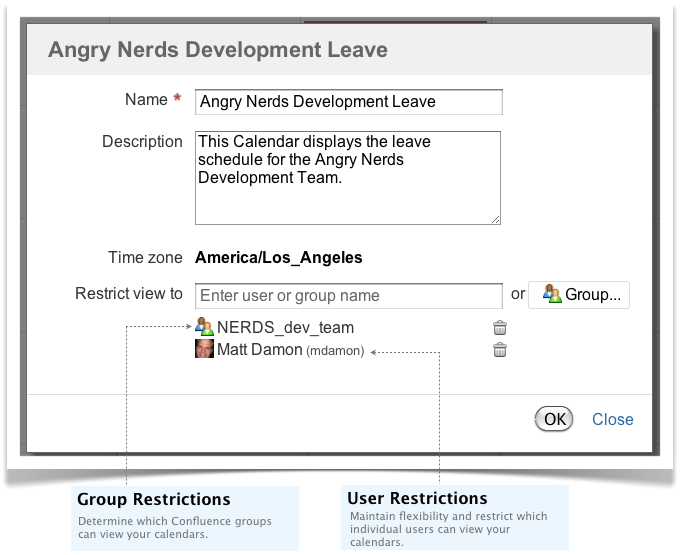The width and height of the screenshot is (680, 555).
Task: Click the people icon inside Group button
Action: point(552,294)
